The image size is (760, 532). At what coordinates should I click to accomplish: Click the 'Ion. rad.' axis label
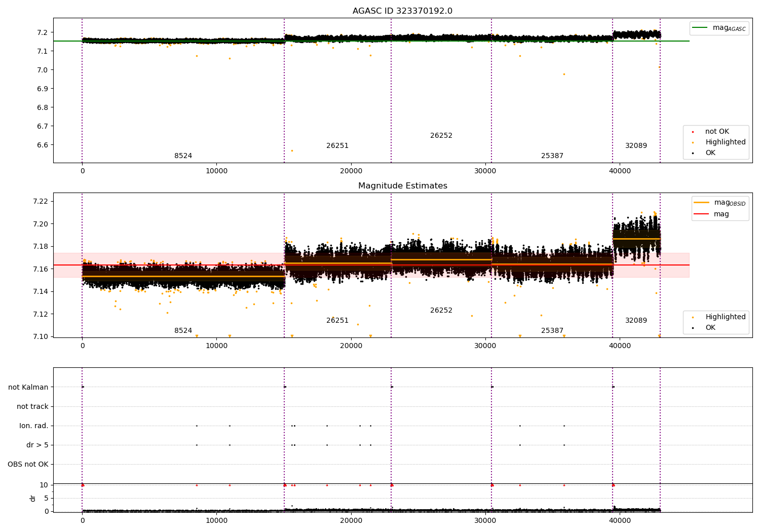[x=34, y=426]
